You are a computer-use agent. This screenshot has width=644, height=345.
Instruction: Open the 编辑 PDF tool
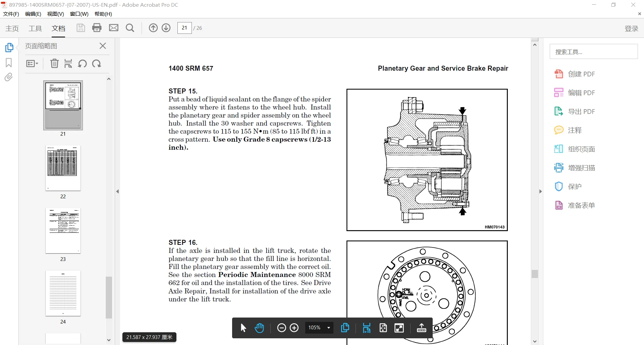575,93
